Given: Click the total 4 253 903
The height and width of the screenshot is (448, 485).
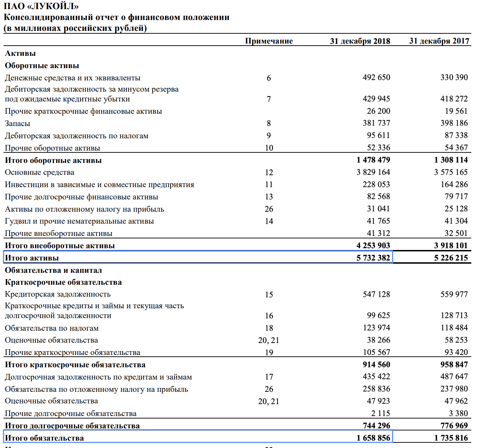Looking at the screenshot, I should pos(373,246).
